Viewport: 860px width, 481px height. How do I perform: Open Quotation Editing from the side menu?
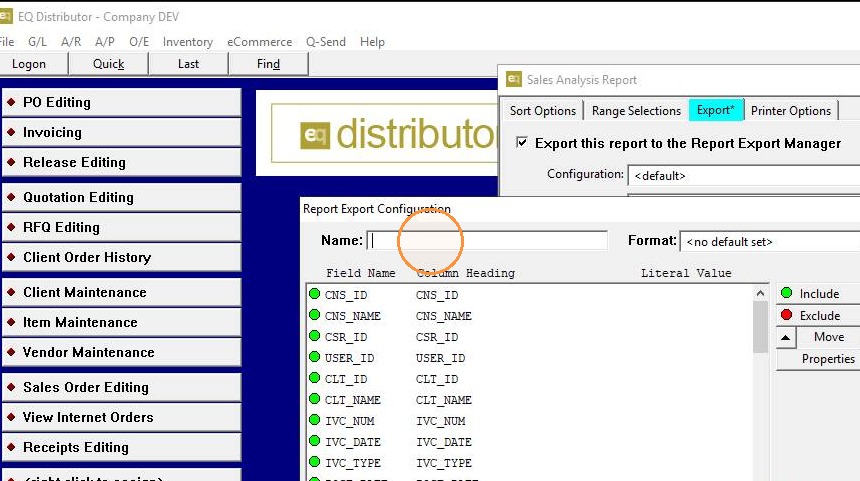tap(122, 197)
